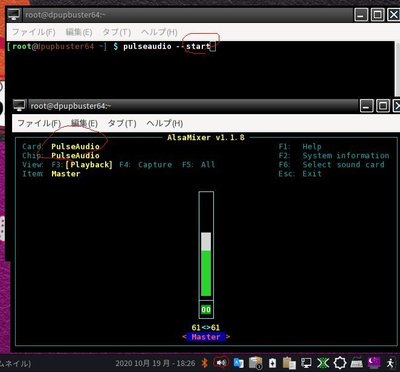Click the Card PulseAudio value
The image size is (400, 372).
pos(75,147)
